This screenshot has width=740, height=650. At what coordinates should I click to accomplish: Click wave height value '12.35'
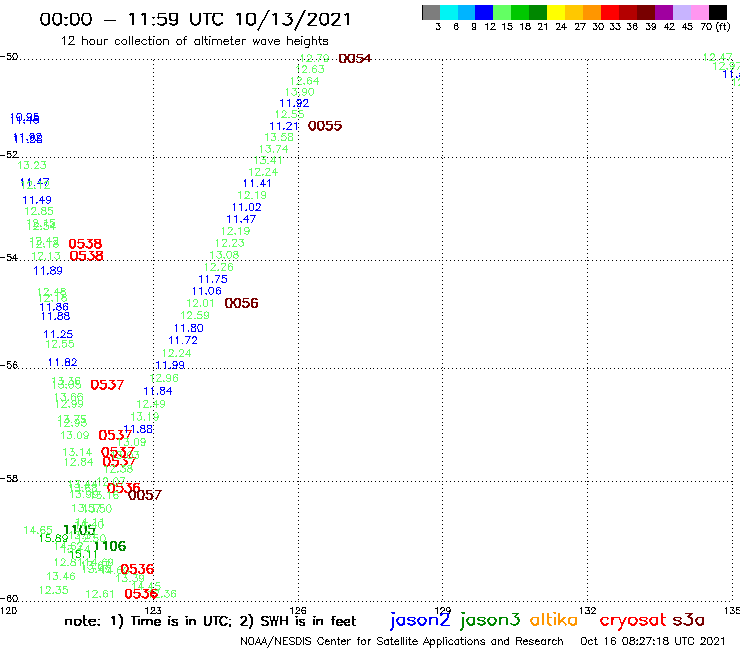pos(54,591)
